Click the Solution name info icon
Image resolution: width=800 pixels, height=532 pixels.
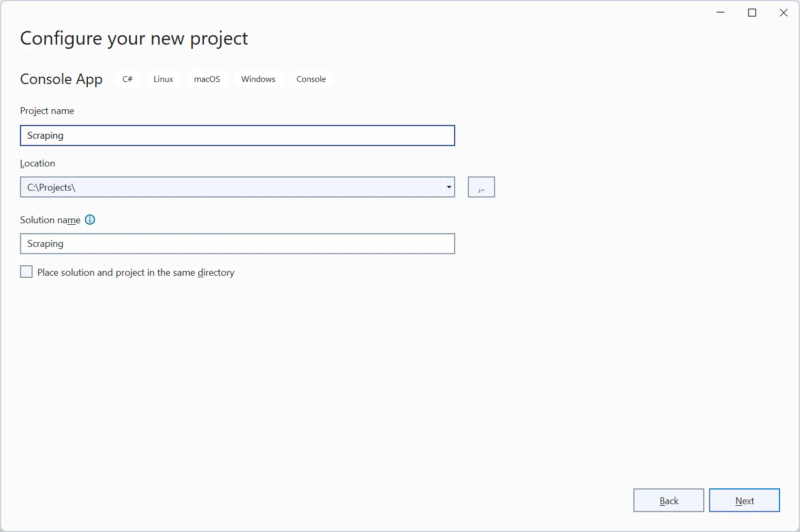[89, 220]
